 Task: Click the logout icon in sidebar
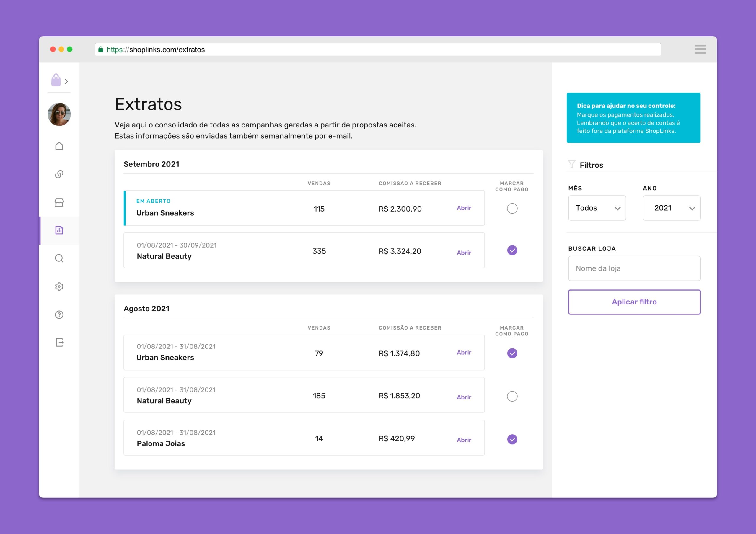point(59,343)
